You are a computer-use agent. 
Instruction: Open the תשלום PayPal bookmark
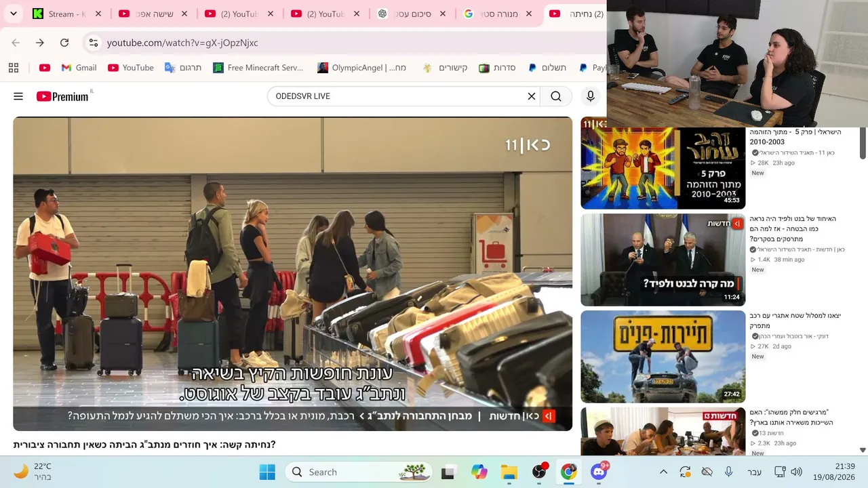[547, 68]
